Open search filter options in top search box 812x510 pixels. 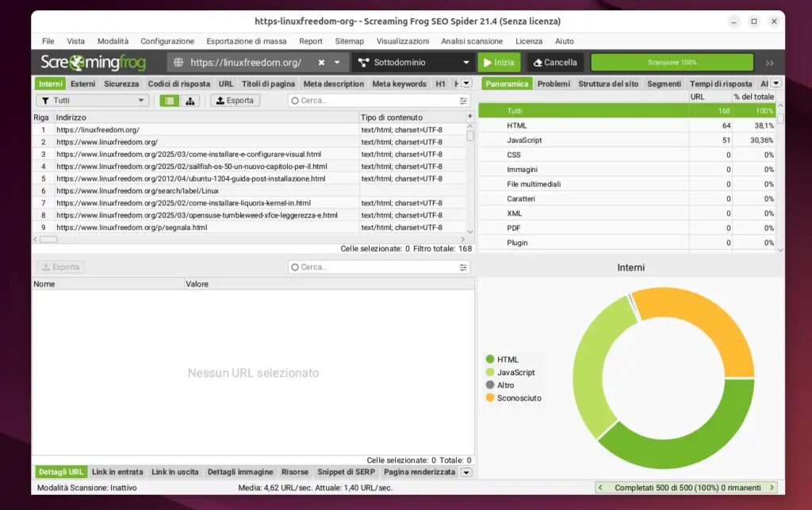(463, 101)
